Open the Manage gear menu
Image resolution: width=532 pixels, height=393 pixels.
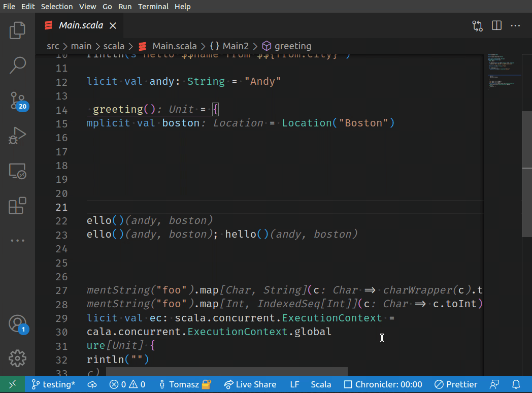coord(17,358)
